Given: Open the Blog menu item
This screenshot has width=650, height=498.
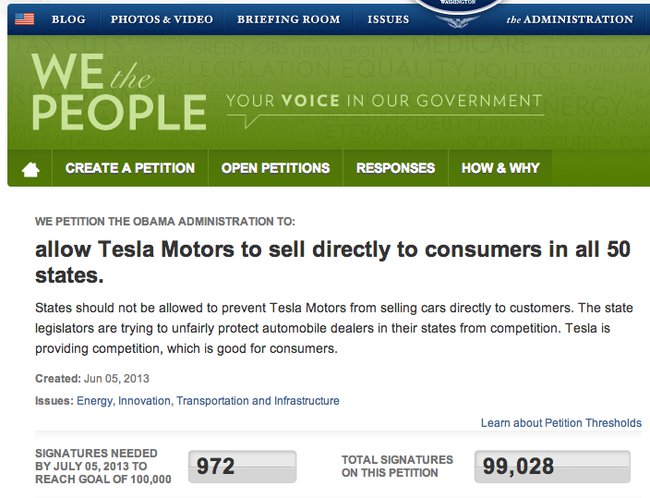Looking at the screenshot, I should click(68, 19).
